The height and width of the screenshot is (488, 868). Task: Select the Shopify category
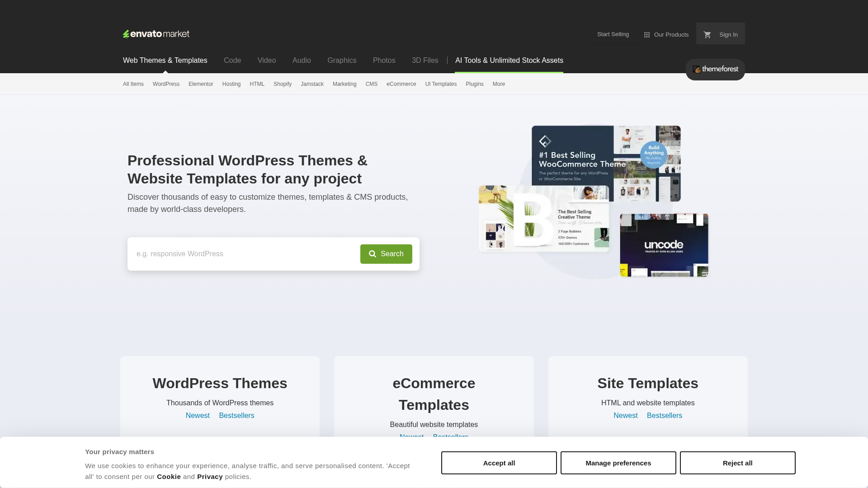click(283, 84)
